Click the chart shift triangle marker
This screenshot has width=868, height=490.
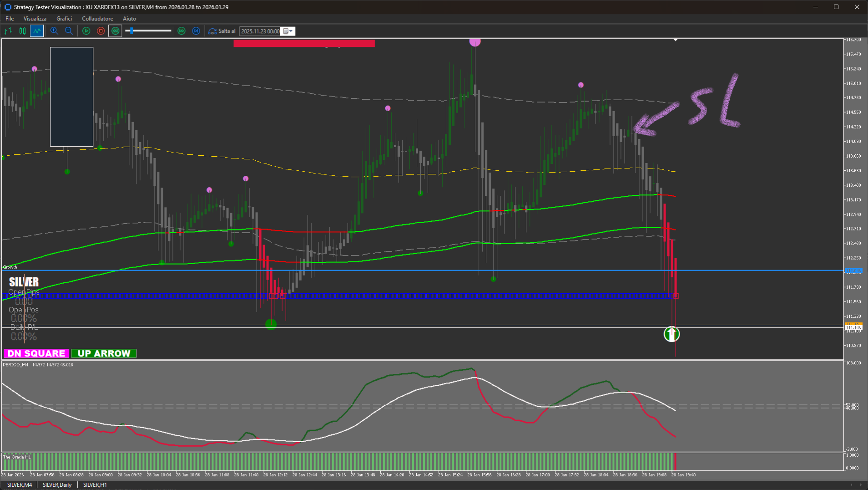(x=676, y=40)
